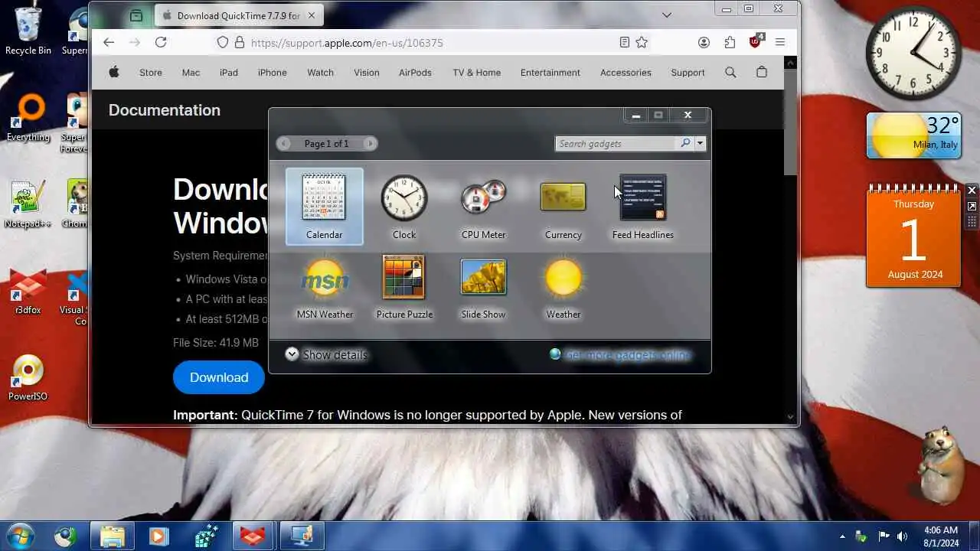The height and width of the screenshot is (551, 980).
Task: Select the Calendar gadget
Action: click(324, 207)
